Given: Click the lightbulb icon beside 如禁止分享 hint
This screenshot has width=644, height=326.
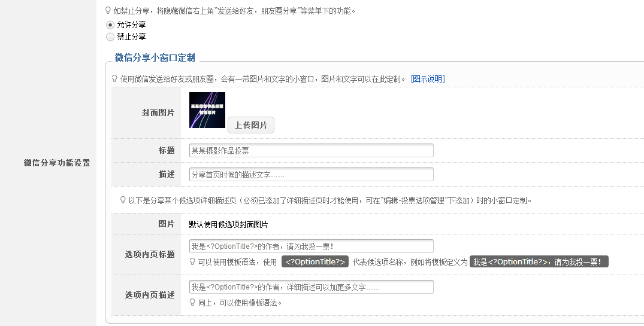Looking at the screenshot, I should (x=108, y=11).
